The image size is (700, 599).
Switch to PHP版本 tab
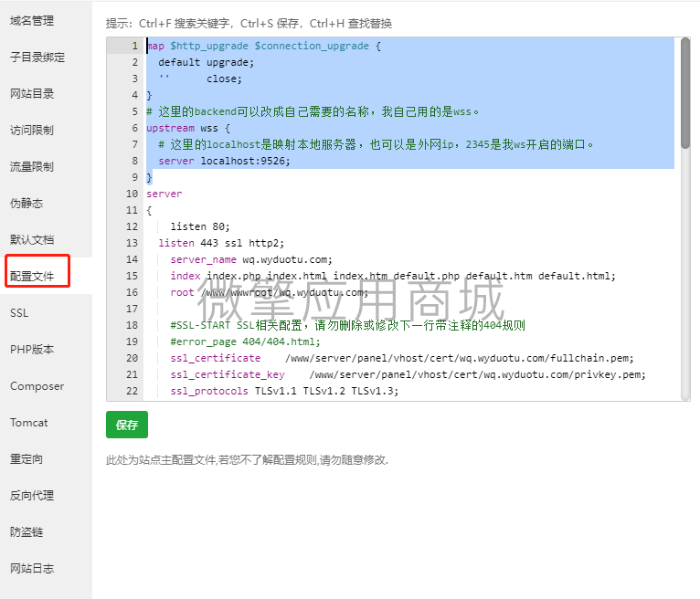[x=32, y=350]
